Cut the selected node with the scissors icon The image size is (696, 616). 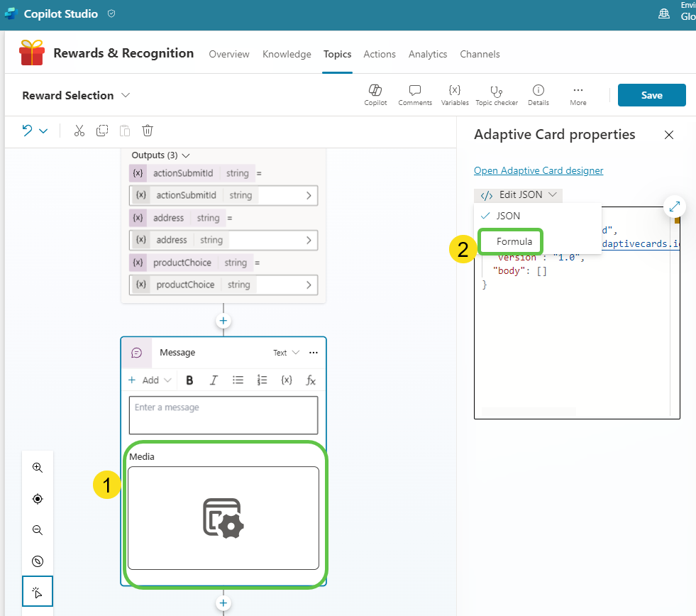click(79, 131)
